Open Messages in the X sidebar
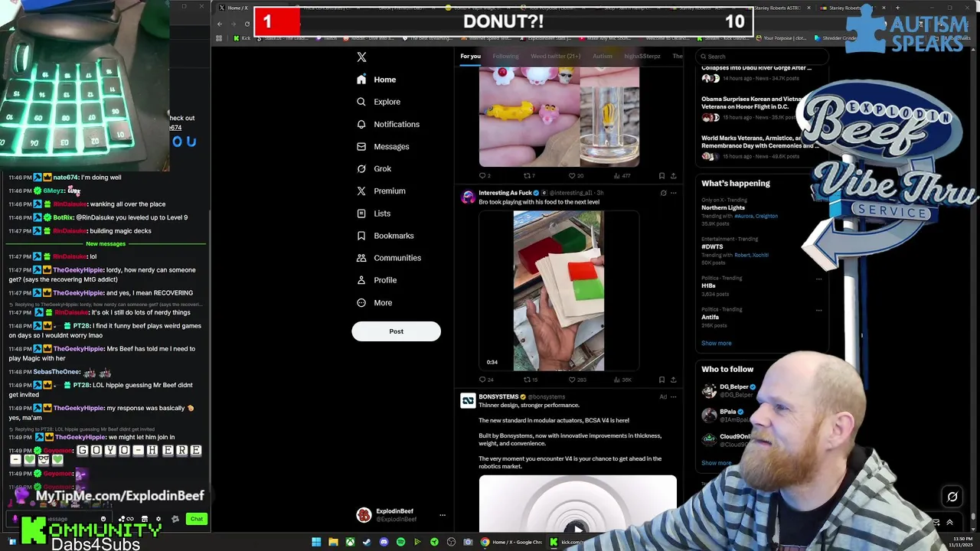This screenshot has width=980, height=551. click(383, 146)
